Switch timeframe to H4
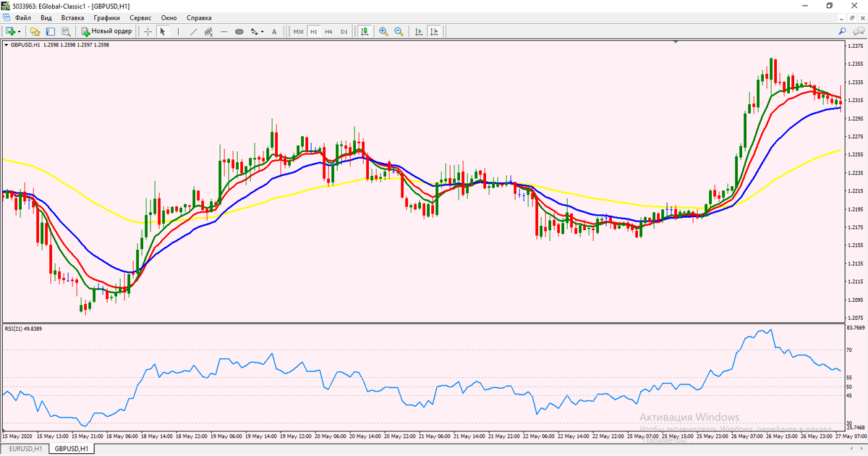The width and height of the screenshot is (868, 456). click(328, 31)
